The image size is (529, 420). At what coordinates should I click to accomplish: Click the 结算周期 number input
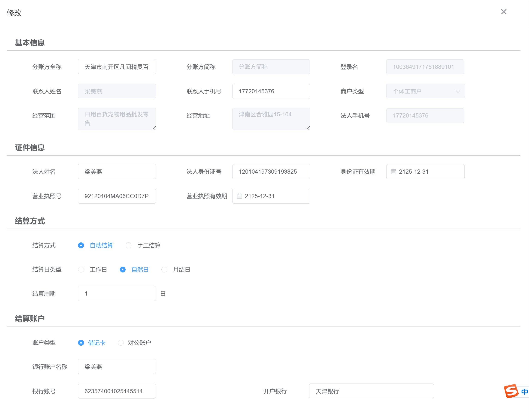tap(117, 294)
